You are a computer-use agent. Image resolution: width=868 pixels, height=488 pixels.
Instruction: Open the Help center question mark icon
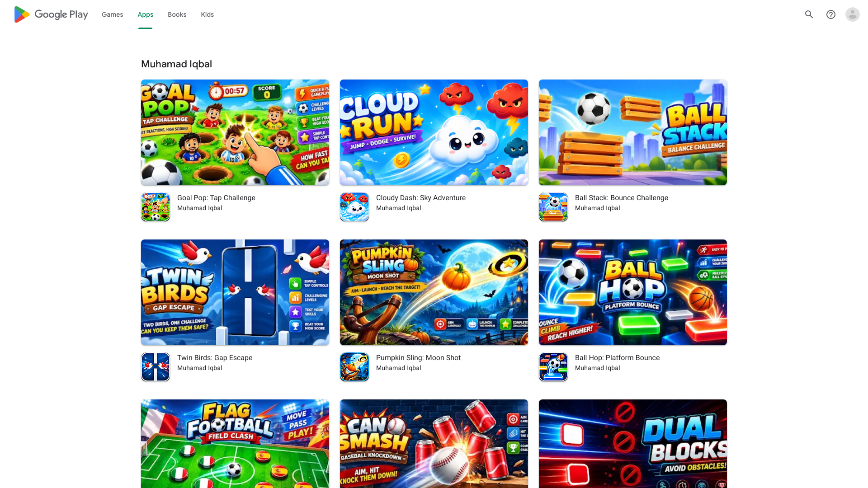pyautogui.click(x=831, y=14)
